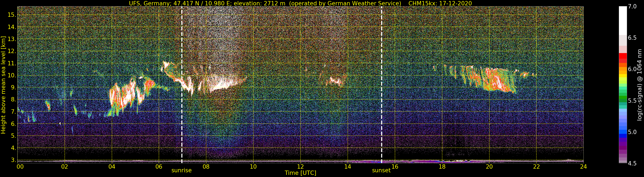
Task: Click the time axis tick 00
Action: (x=20, y=166)
